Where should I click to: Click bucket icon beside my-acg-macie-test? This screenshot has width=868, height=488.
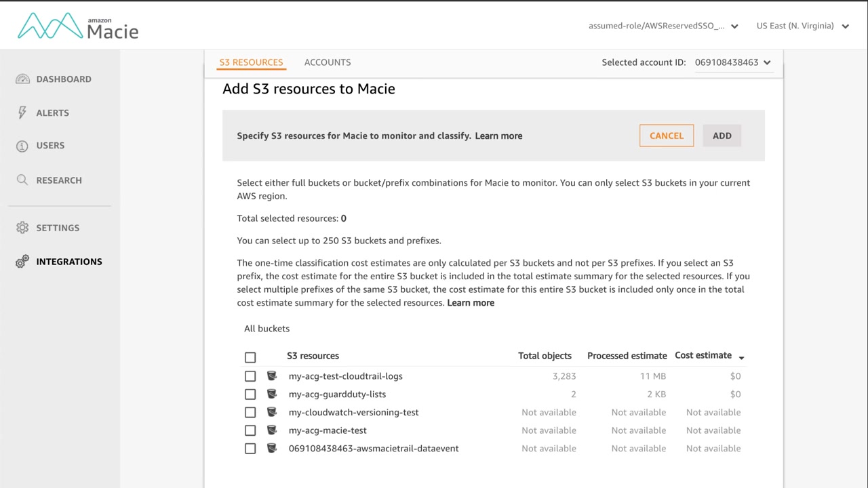tap(272, 430)
